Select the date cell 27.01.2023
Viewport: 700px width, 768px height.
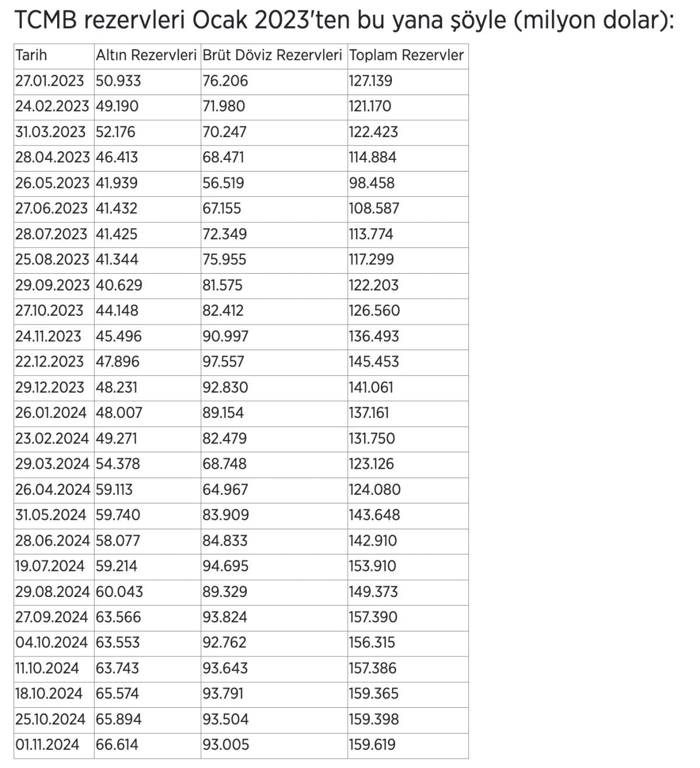tap(50, 81)
